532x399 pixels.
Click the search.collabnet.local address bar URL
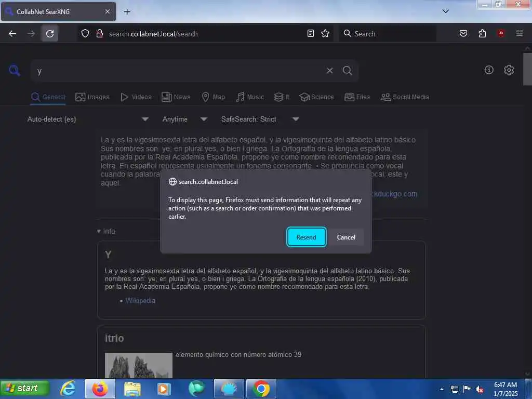point(153,34)
